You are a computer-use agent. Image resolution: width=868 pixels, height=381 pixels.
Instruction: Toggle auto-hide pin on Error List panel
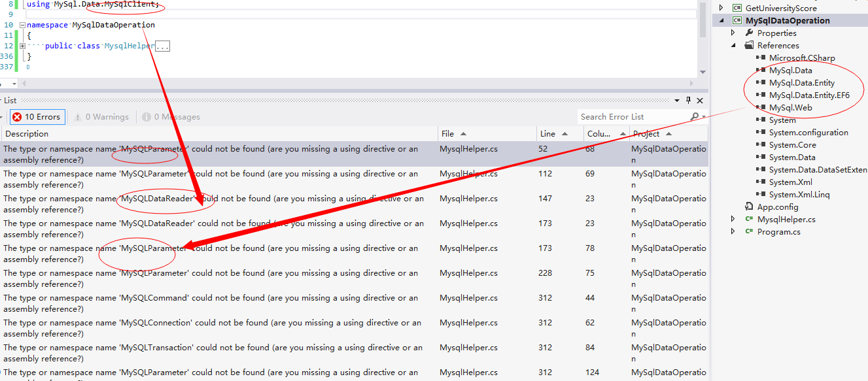688,101
